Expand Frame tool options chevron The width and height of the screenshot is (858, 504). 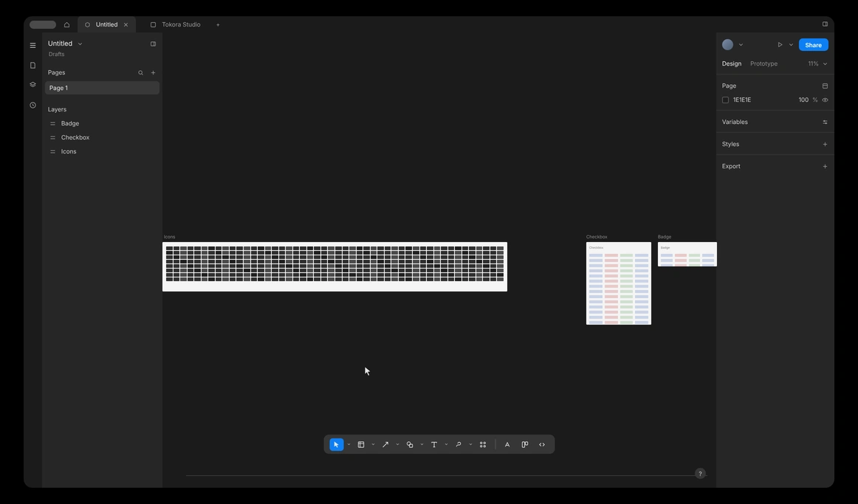pos(373,444)
